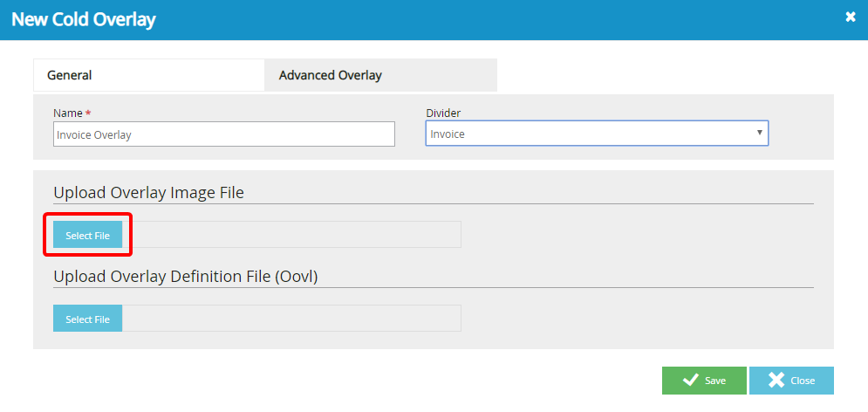This screenshot has height=412, width=868.
Task: Click the New Cold Overlay title text
Action: tap(84, 19)
